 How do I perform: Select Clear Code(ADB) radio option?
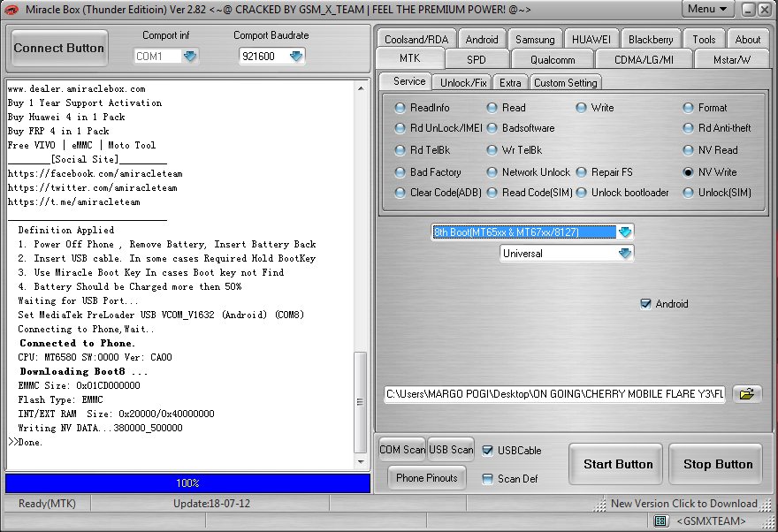pyautogui.click(x=400, y=193)
